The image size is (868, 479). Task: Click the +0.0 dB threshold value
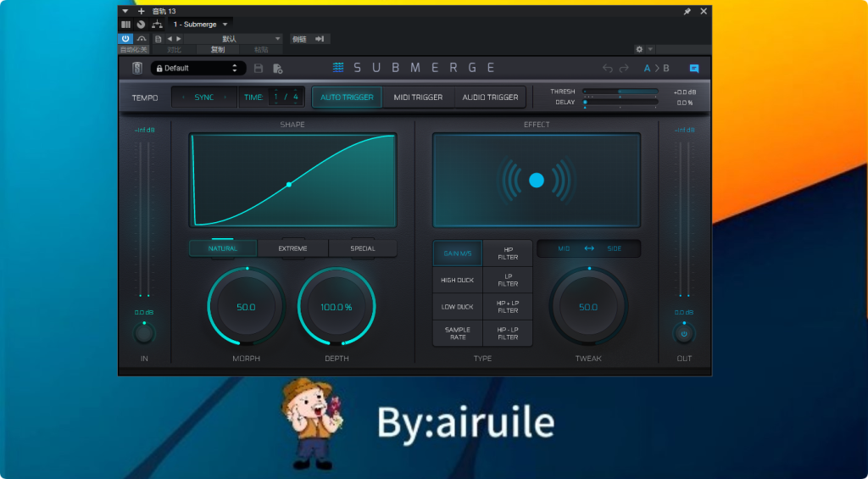685,92
